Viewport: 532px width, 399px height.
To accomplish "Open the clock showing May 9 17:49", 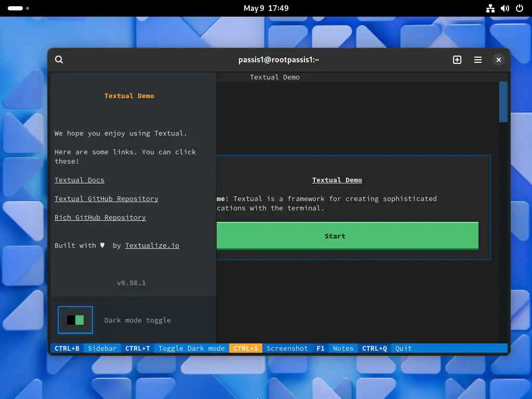I will tap(266, 8).
